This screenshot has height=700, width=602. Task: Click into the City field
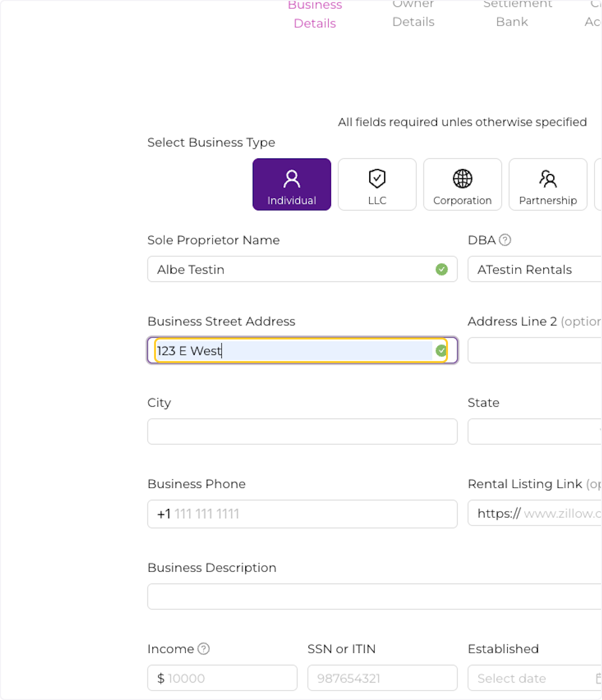pos(302,432)
